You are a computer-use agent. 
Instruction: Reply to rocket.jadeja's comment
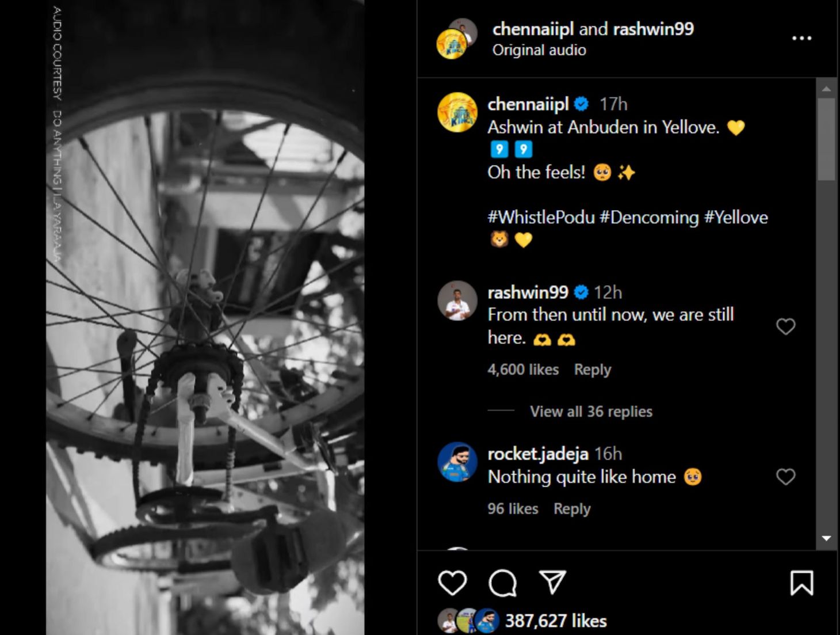point(572,509)
